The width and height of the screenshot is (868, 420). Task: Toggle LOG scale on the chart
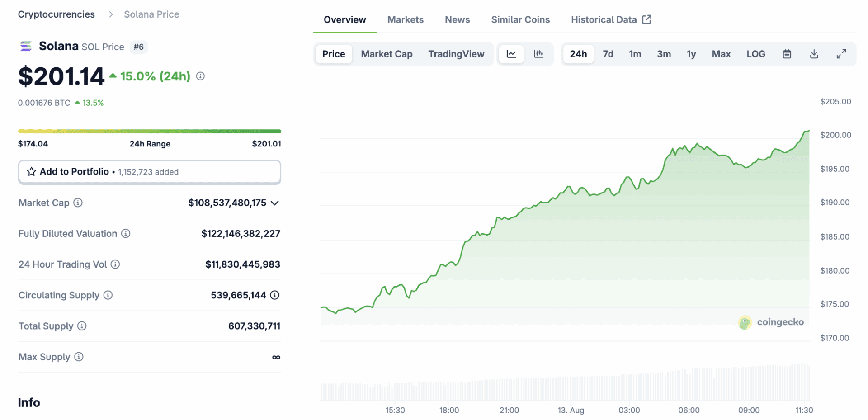pos(755,54)
